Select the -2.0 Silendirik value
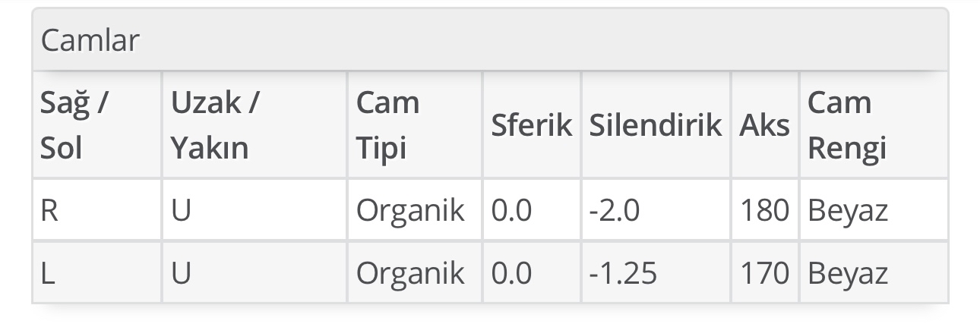The width and height of the screenshot is (980, 327). [x=615, y=210]
